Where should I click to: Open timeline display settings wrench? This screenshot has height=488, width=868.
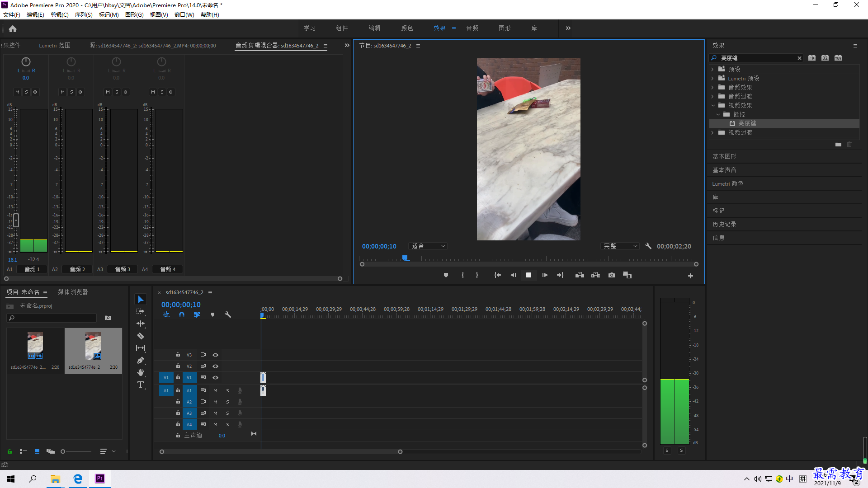click(228, 314)
